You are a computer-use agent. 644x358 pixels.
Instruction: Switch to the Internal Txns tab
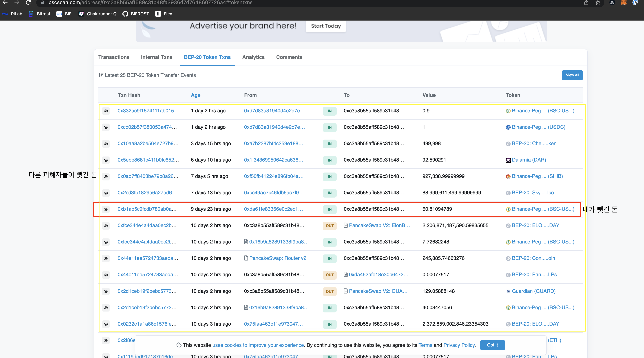coord(156,57)
